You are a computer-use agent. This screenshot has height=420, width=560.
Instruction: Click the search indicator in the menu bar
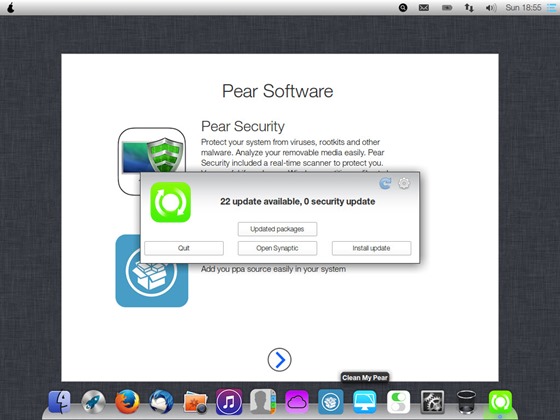pyautogui.click(x=403, y=8)
